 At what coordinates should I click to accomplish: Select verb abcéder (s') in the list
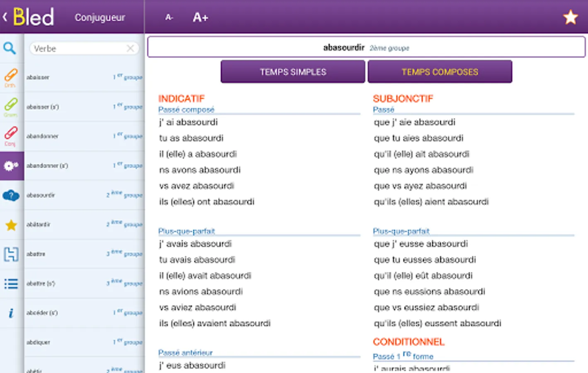pyautogui.click(x=84, y=313)
